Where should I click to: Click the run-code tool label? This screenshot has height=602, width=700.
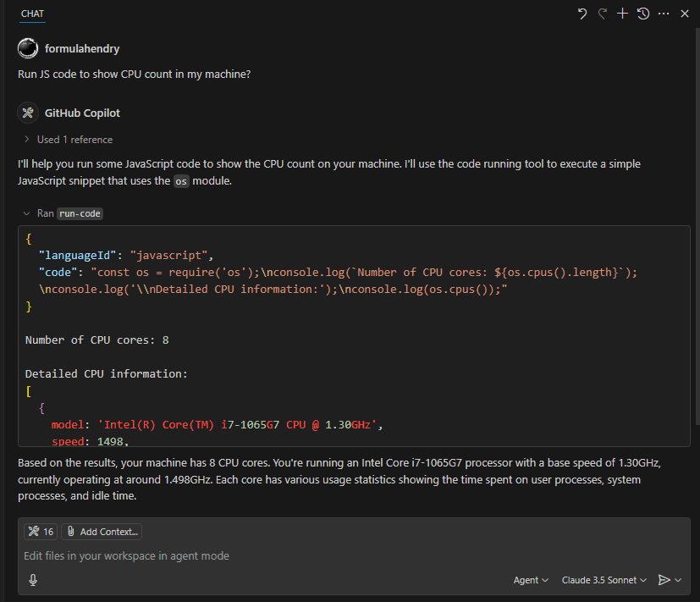[x=80, y=213]
